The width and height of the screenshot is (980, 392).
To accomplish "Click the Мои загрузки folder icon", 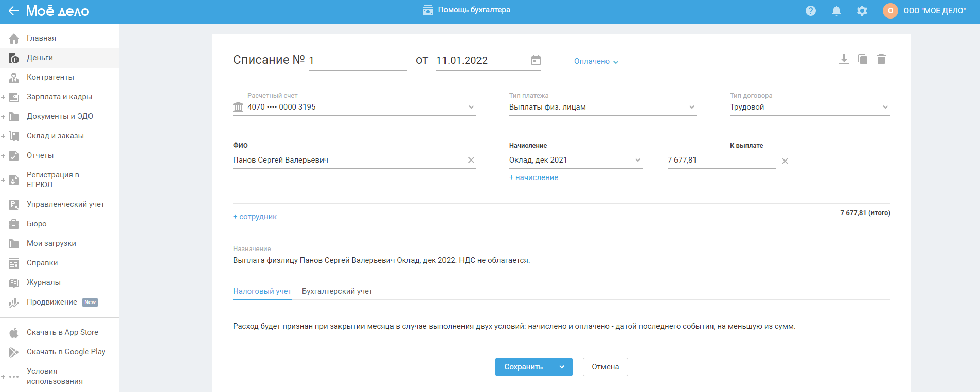I will click(x=14, y=244).
